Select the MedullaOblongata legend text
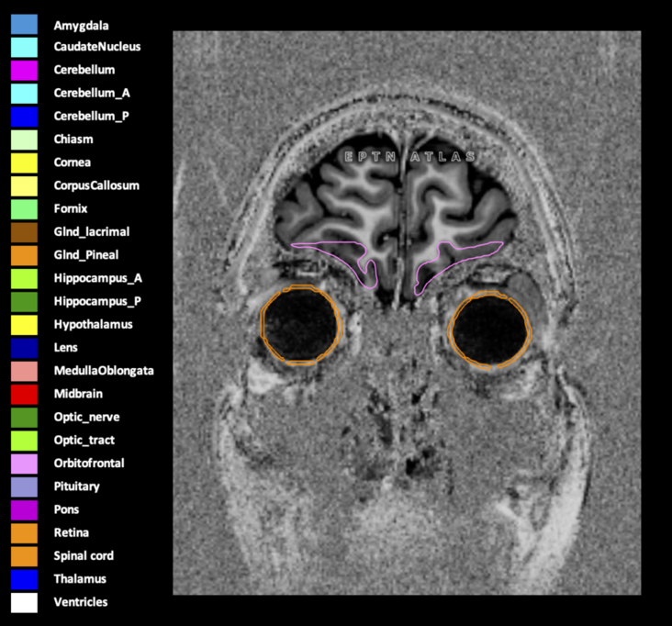Screen dimensions: 672x626 point(104,371)
